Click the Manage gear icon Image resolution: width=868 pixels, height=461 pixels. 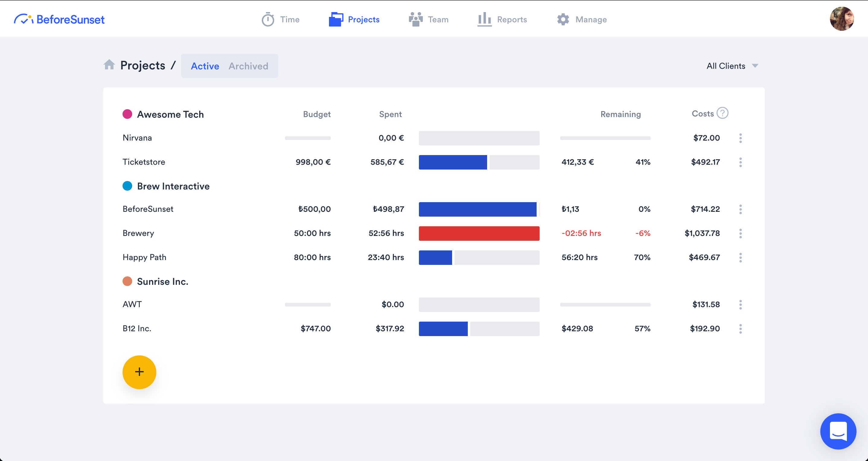[563, 19]
